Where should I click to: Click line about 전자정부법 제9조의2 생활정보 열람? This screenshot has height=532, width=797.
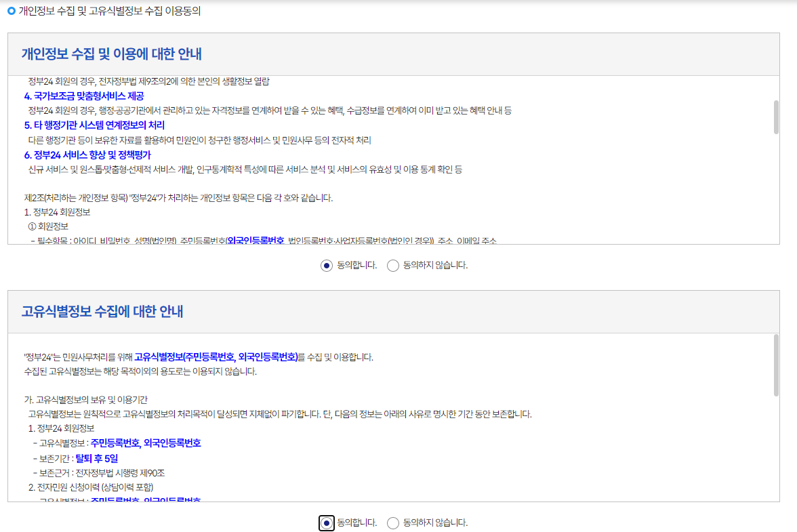[x=148, y=81]
